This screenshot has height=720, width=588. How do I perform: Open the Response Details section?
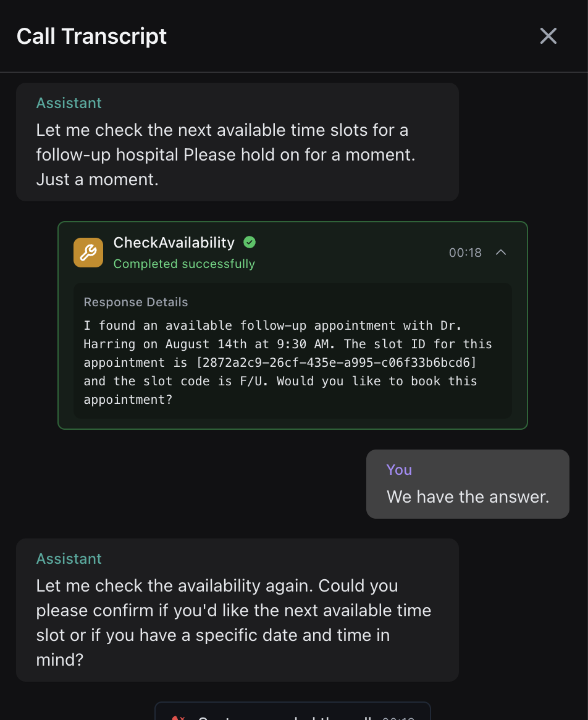coord(135,302)
